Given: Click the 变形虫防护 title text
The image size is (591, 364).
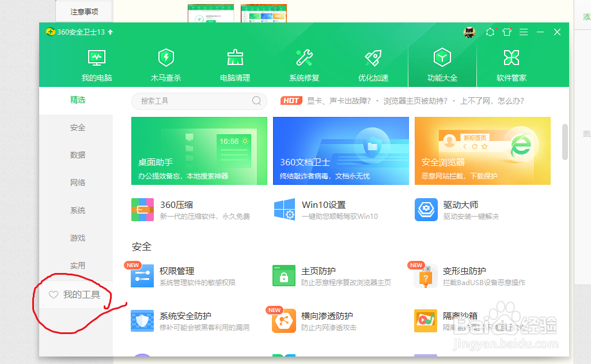Looking at the screenshot, I should pos(464,271).
